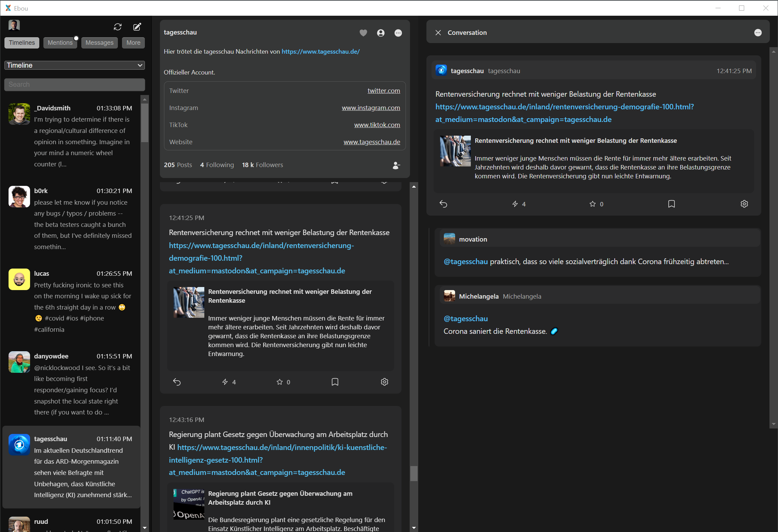Open the three-dot menu on tagesschau profile
778x532 pixels.
pos(398,33)
